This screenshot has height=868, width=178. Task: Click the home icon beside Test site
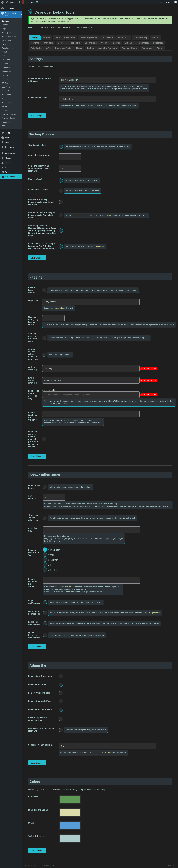[x=7, y=2]
